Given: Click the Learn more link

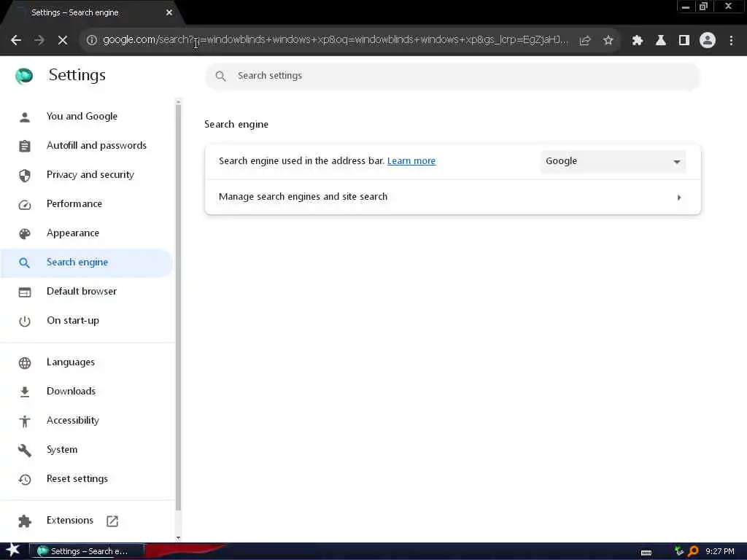Looking at the screenshot, I should click(x=411, y=161).
